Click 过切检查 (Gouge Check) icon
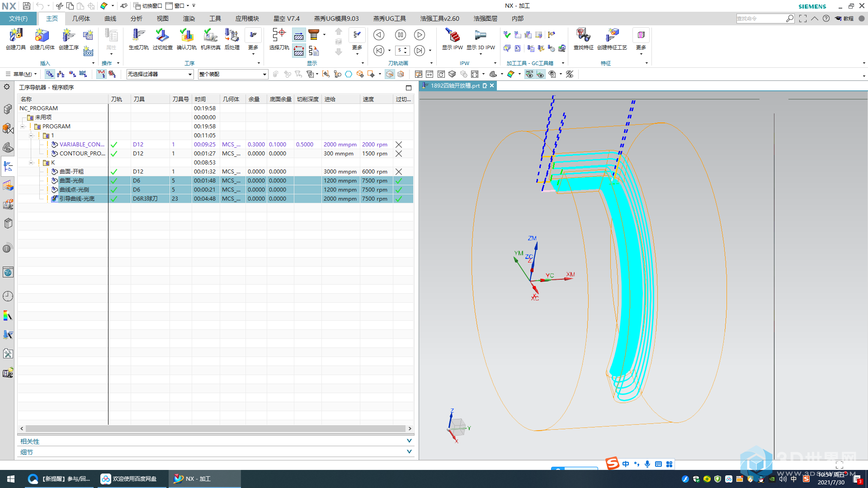This screenshot has width=868, height=488. click(162, 39)
